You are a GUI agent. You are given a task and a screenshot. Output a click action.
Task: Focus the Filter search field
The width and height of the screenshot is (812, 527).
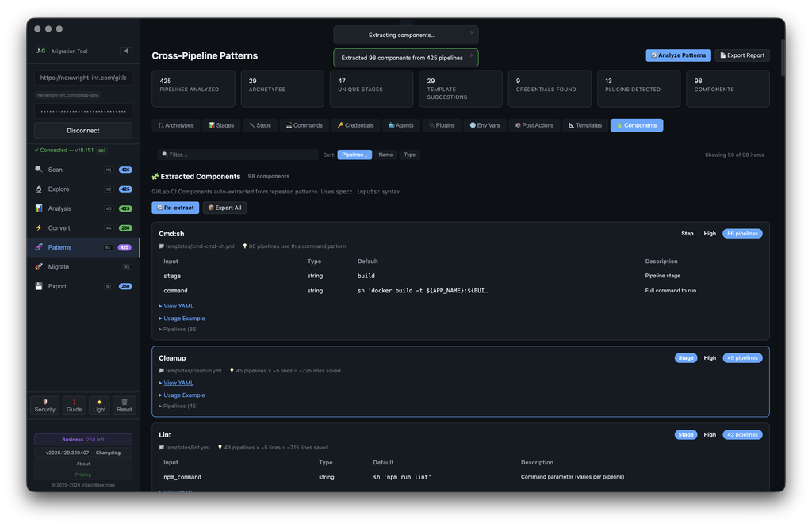click(x=238, y=155)
